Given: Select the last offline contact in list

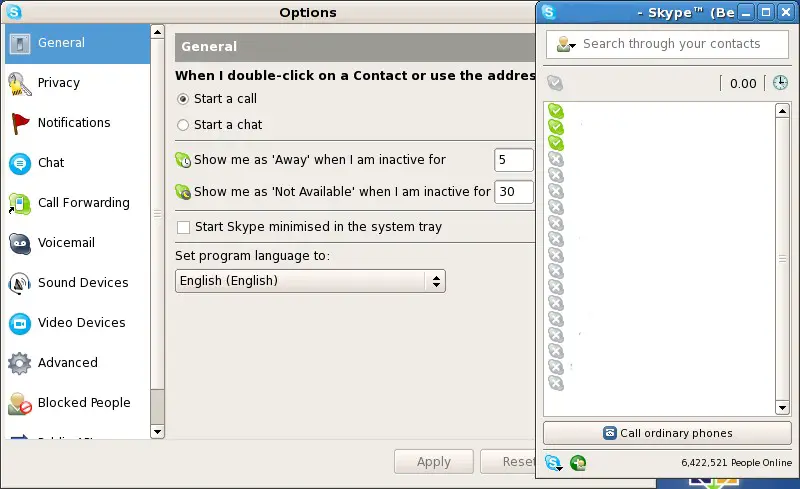Looking at the screenshot, I should 556,383.
